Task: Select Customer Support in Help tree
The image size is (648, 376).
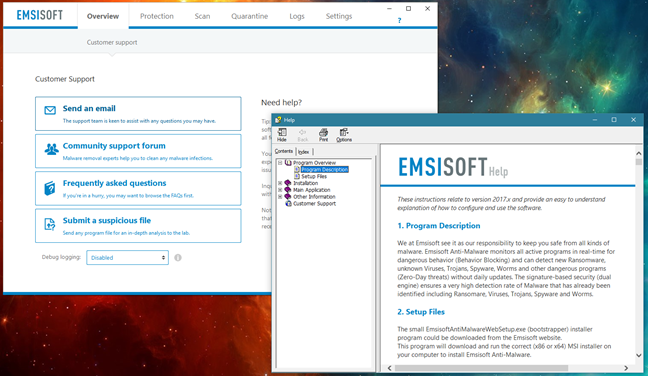Action: click(314, 203)
